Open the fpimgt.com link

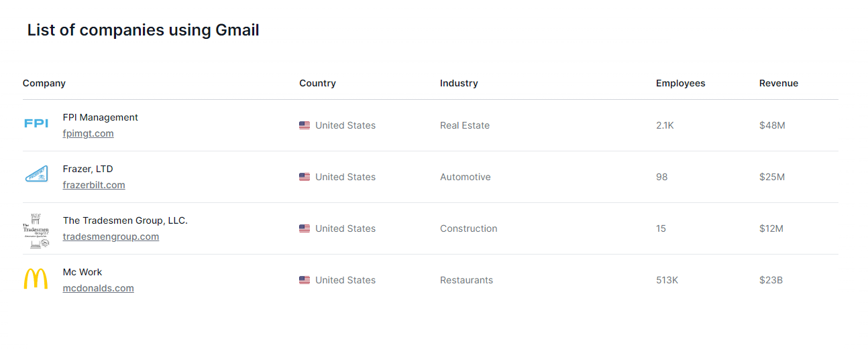88,133
